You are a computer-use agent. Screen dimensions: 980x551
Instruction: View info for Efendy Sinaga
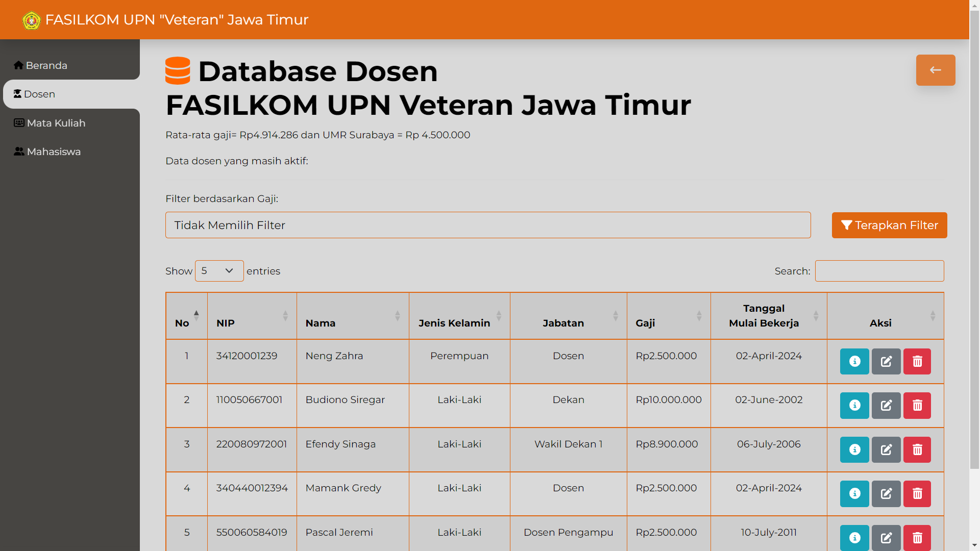(854, 450)
